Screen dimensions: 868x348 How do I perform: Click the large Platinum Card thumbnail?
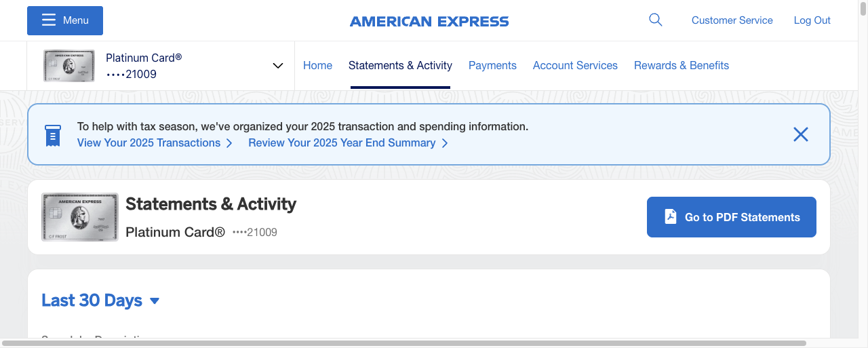point(80,217)
